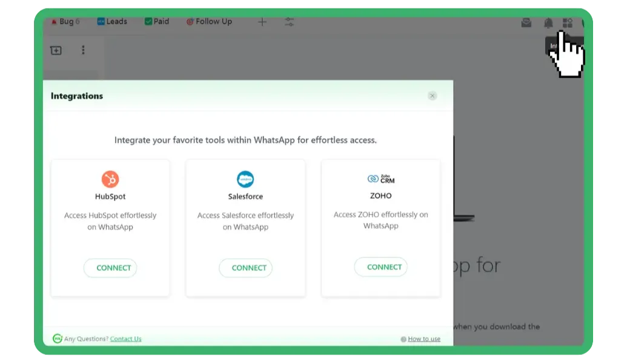This screenshot has width=627, height=364.
Task: Add a new tab with plus icon
Action: pos(262,22)
